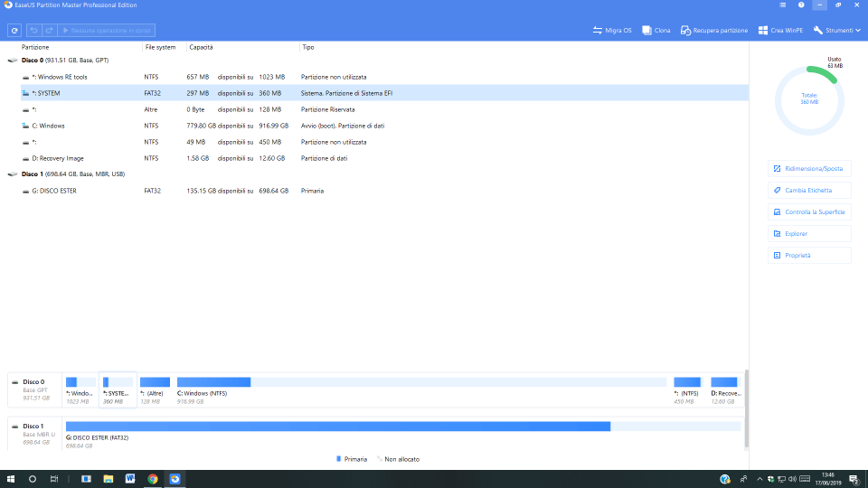
Task: Click the Non allocato legend swatch
Action: [379, 459]
